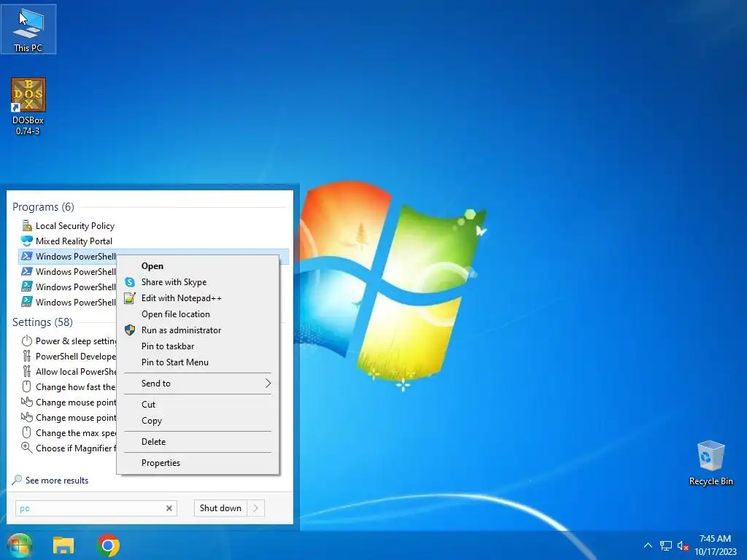This screenshot has height=560, width=747.
Task: Click the Power & sleep power icon
Action: [27, 341]
